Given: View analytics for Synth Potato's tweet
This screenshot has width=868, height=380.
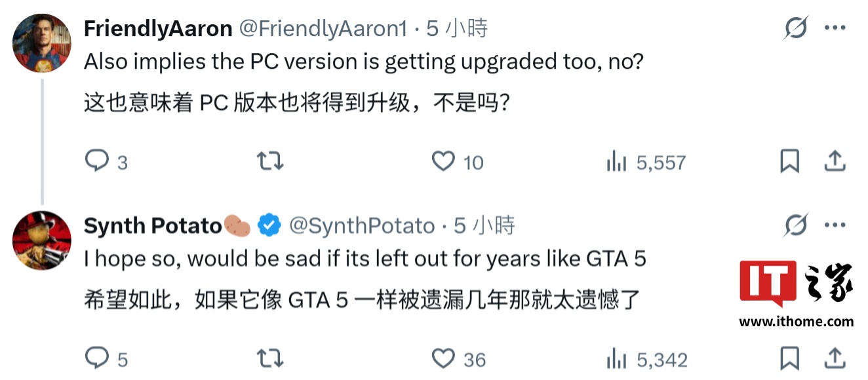Looking at the screenshot, I should (x=616, y=359).
